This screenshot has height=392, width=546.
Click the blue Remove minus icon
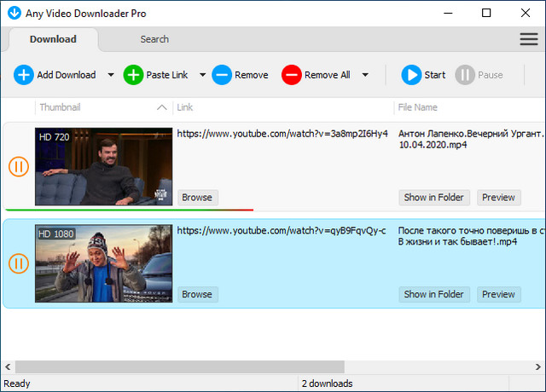coord(222,75)
